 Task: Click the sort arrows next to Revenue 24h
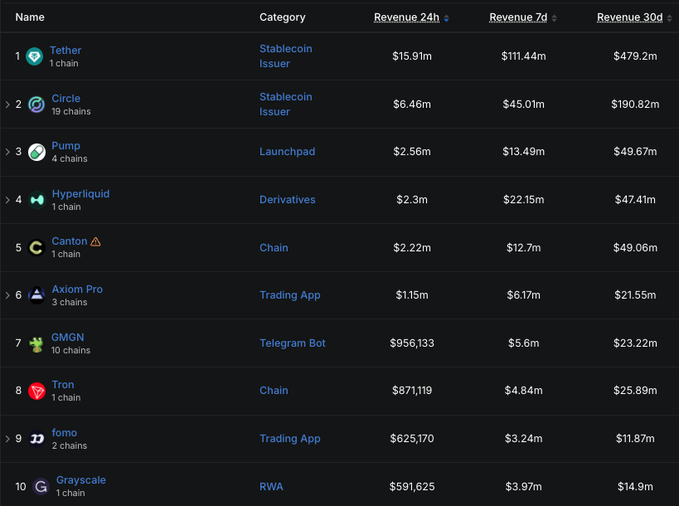click(x=446, y=18)
